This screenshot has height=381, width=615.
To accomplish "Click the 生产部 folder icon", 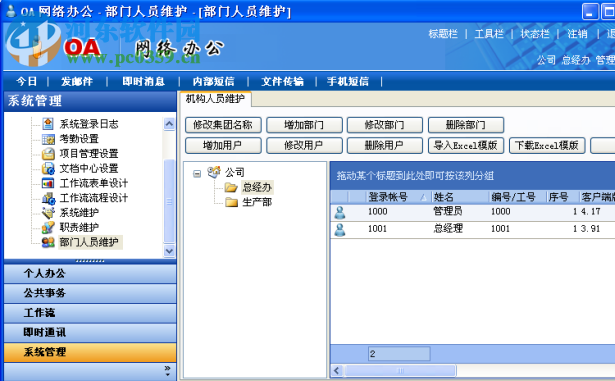I will click(x=231, y=202).
